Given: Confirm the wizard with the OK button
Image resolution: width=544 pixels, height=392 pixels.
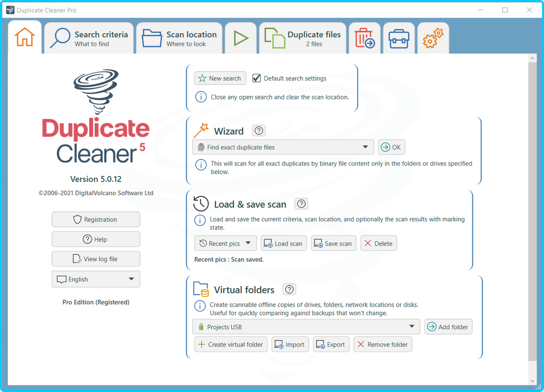Looking at the screenshot, I should click(391, 147).
